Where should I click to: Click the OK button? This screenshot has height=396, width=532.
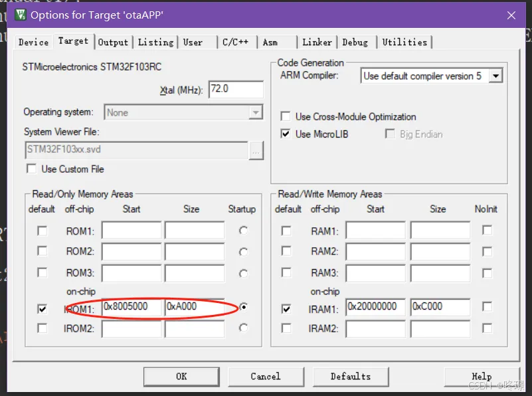point(181,377)
